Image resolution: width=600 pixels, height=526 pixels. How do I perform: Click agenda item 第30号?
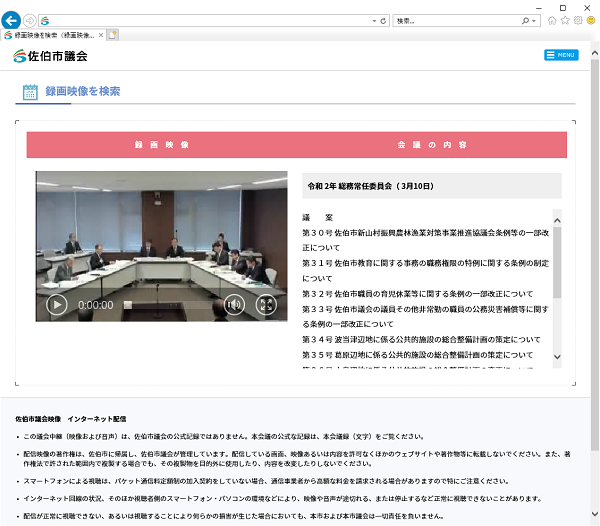(426, 240)
